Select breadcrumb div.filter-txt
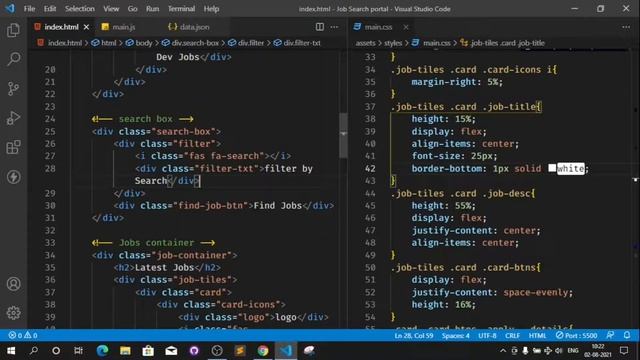Screen dimensions: 640x360 coord(302,43)
